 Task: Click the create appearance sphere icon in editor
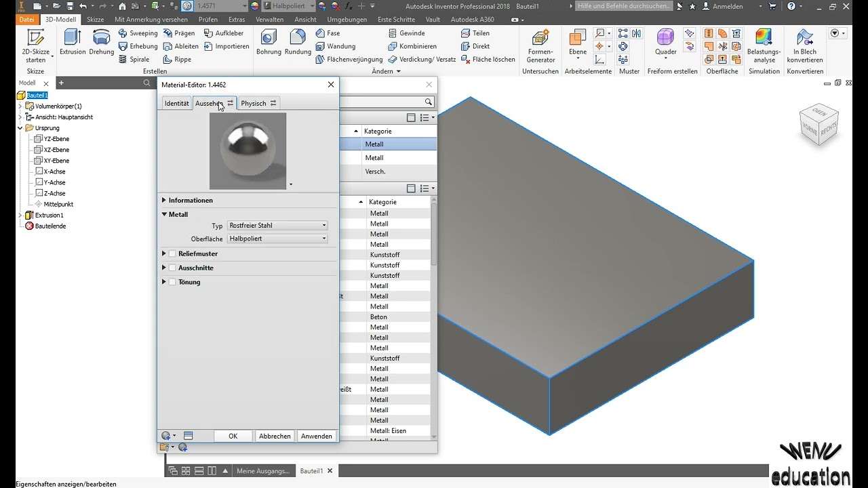(166, 436)
